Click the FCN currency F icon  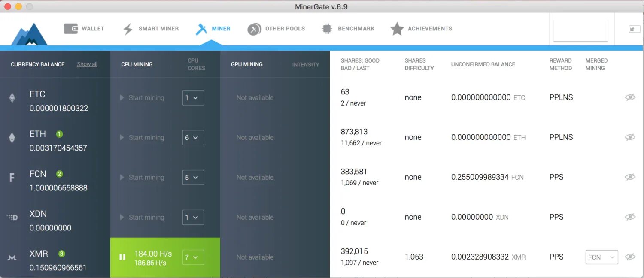pyautogui.click(x=12, y=178)
